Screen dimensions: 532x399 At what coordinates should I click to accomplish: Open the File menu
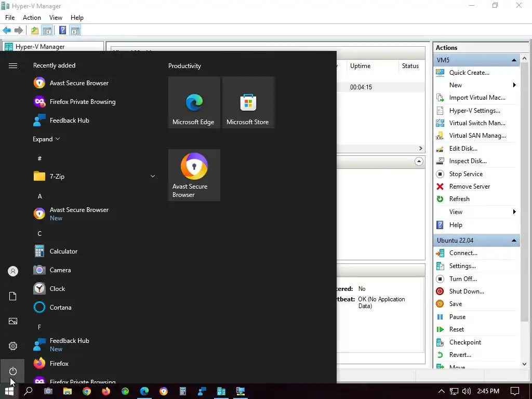10,18
